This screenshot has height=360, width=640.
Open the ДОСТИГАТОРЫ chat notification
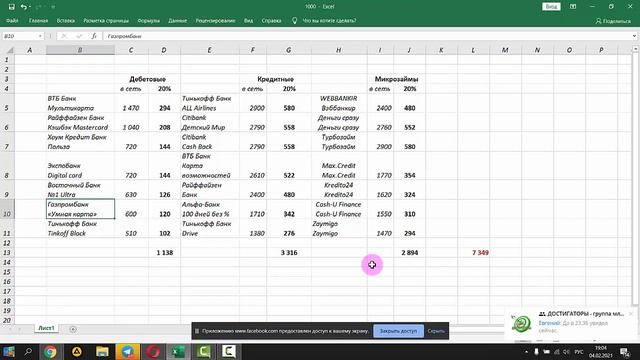click(570, 322)
